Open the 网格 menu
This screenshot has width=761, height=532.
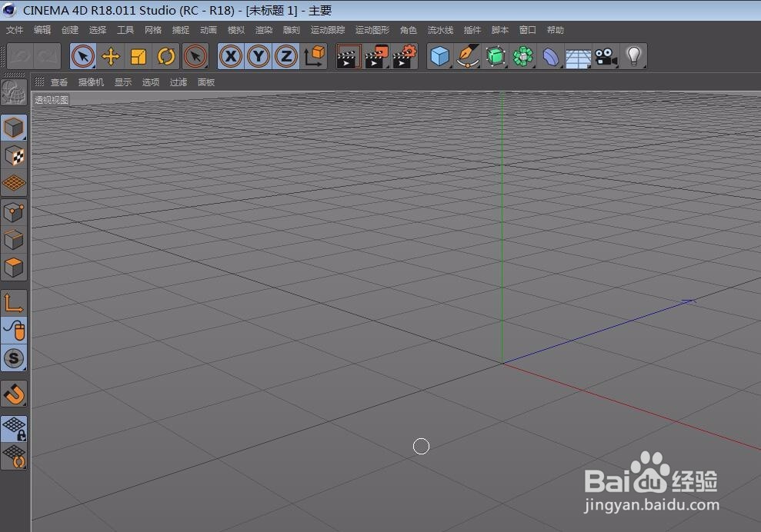coord(153,30)
